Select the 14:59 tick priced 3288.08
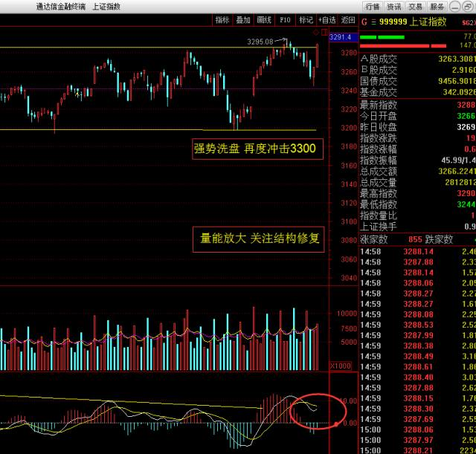 coord(418,314)
